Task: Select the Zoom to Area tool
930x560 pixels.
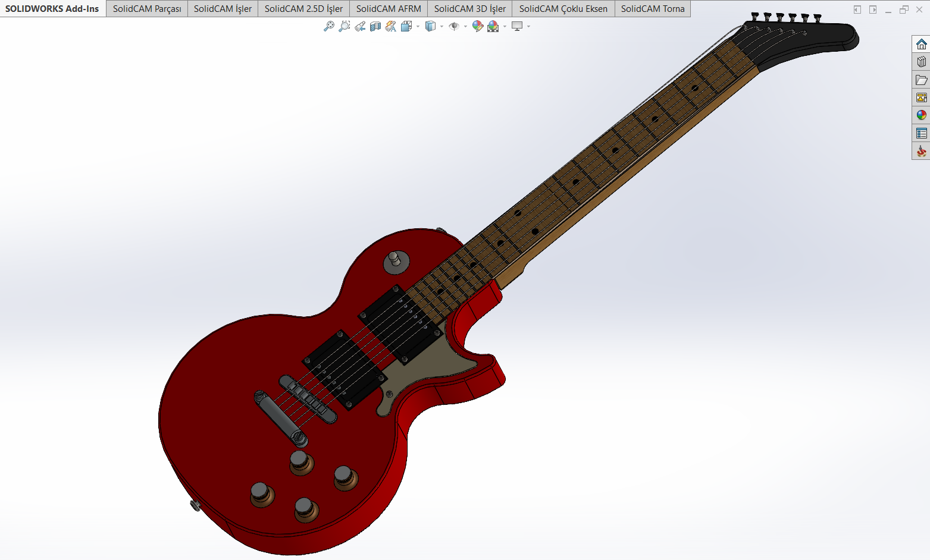Action: pos(344,26)
